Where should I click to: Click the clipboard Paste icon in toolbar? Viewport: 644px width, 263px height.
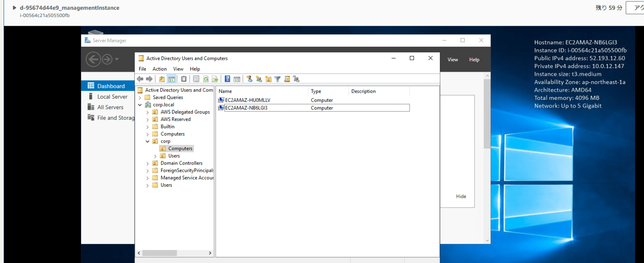coord(184,79)
